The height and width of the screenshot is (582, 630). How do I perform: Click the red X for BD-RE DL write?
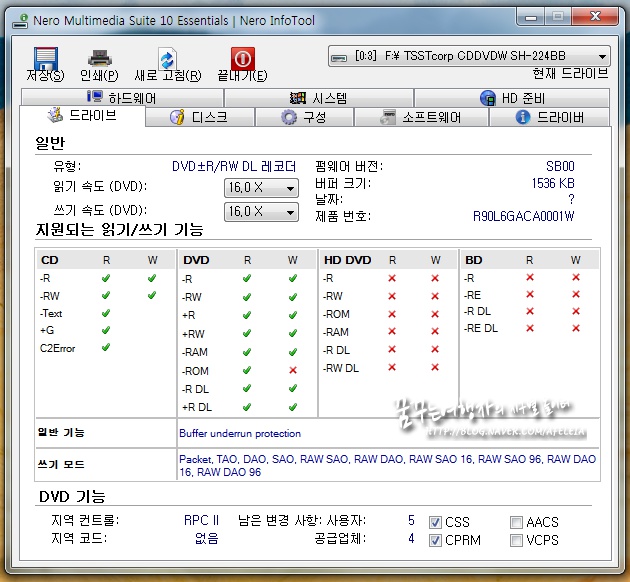[x=576, y=328]
